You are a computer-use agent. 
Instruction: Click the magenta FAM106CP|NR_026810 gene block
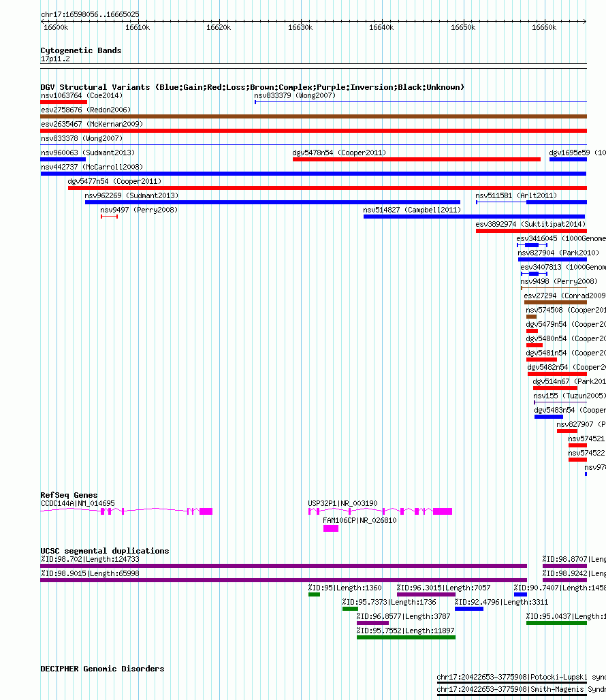pos(331,528)
